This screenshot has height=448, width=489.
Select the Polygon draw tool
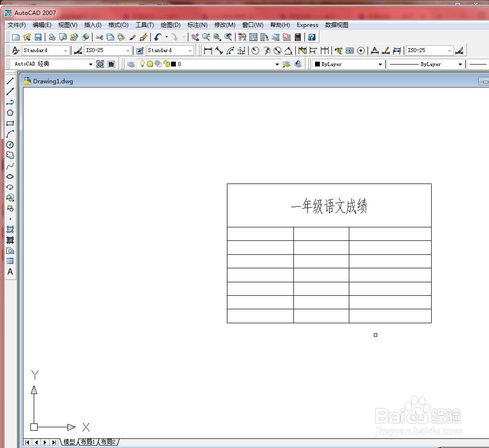click(x=10, y=113)
